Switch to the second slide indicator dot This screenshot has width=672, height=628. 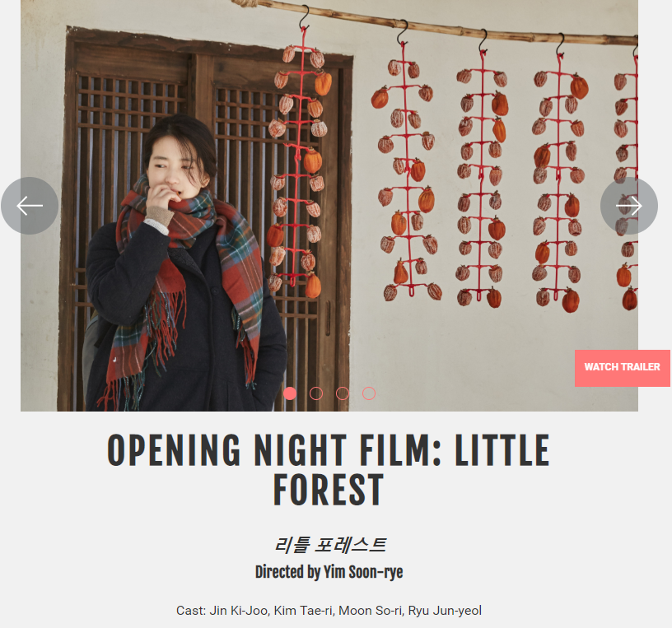click(x=316, y=393)
